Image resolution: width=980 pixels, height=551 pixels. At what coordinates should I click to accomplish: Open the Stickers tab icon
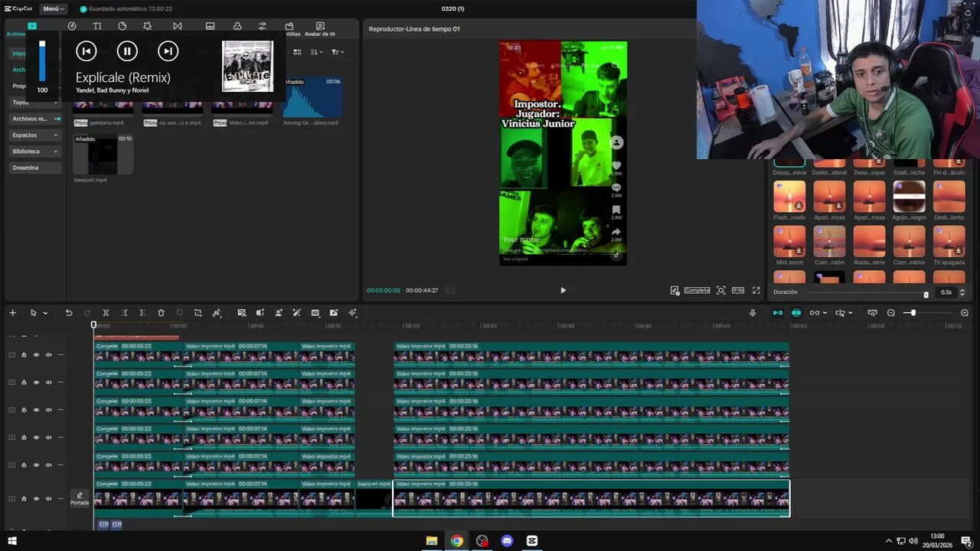pyautogui.click(x=122, y=26)
